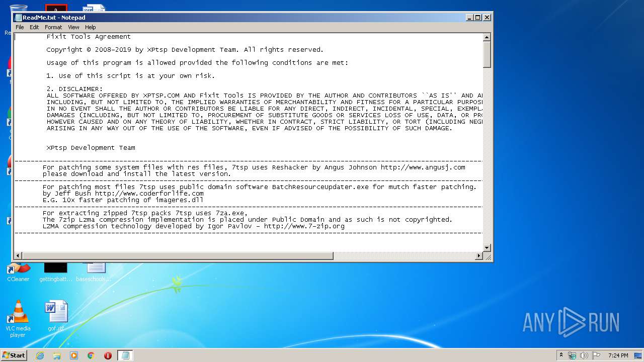
Task: Click the "XPtsp Development Team" signature line
Action: pos(91,148)
